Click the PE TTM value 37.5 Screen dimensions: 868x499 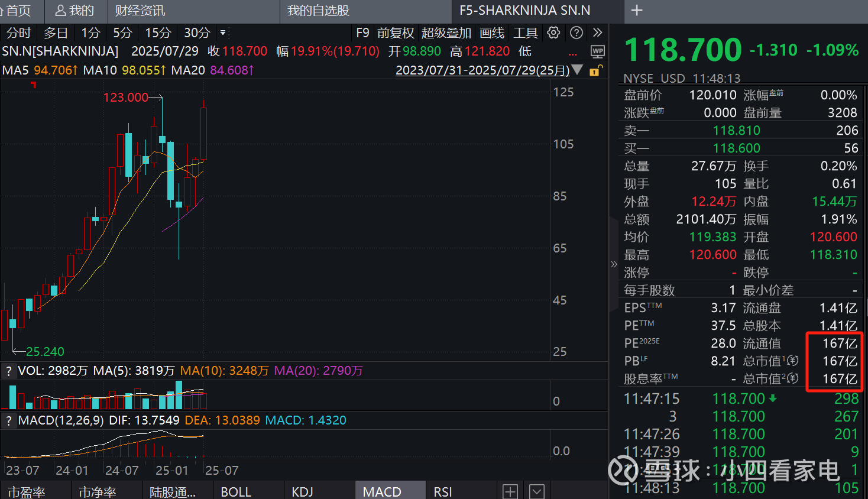(723, 326)
